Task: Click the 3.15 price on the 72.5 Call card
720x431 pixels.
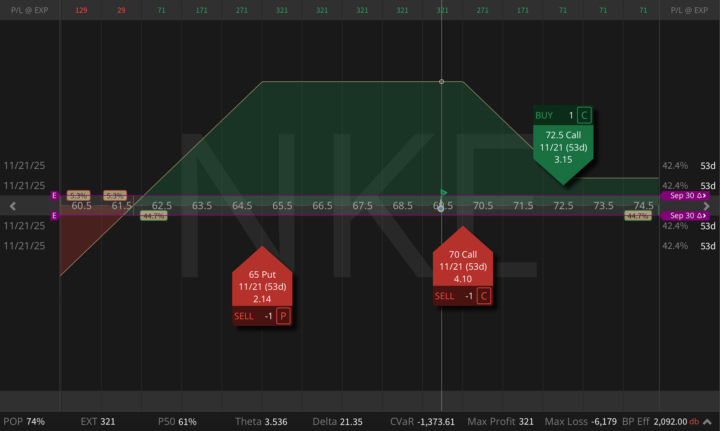Action: tap(563, 160)
